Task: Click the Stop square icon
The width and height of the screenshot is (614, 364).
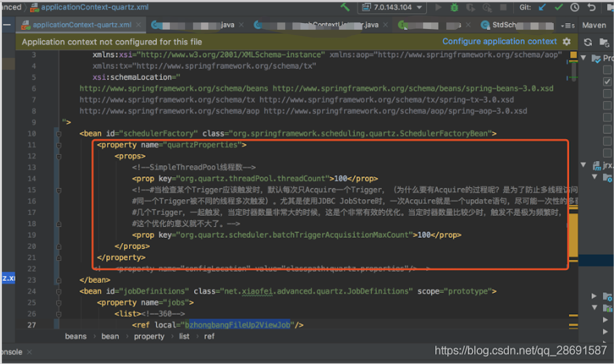Action: point(503,7)
